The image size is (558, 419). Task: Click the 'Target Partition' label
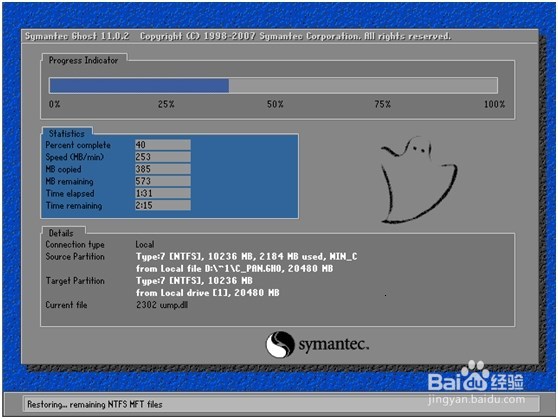pyautogui.click(x=75, y=281)
